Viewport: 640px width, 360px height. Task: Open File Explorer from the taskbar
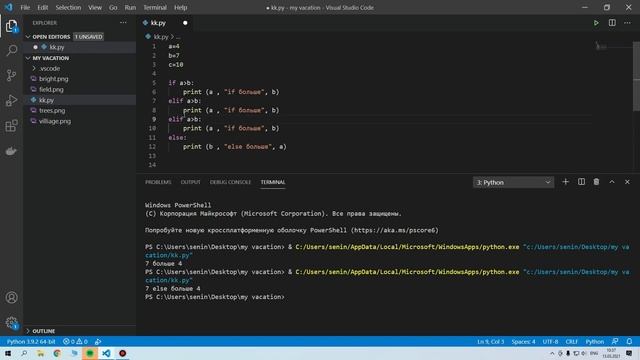point(40,353)
